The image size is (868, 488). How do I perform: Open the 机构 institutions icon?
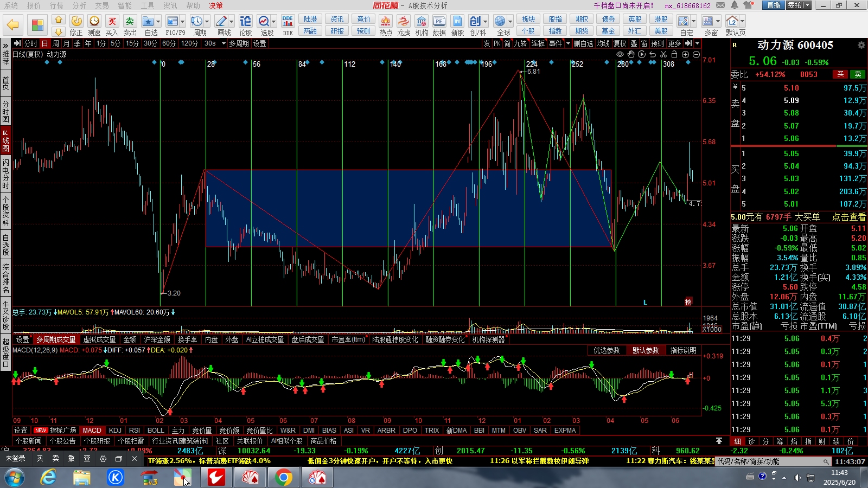coord(422,21)
